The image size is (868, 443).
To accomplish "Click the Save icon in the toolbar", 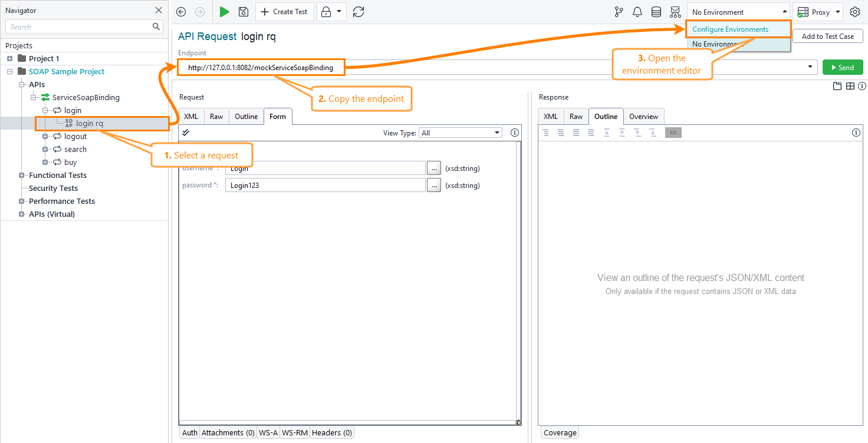I will [x=243, y=12].
